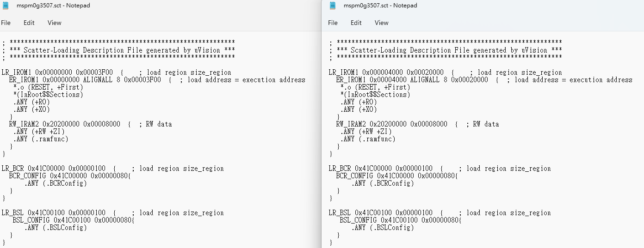Open the Edit menu in the right Notepad window

pyautogui.click(x=356, y=23)
